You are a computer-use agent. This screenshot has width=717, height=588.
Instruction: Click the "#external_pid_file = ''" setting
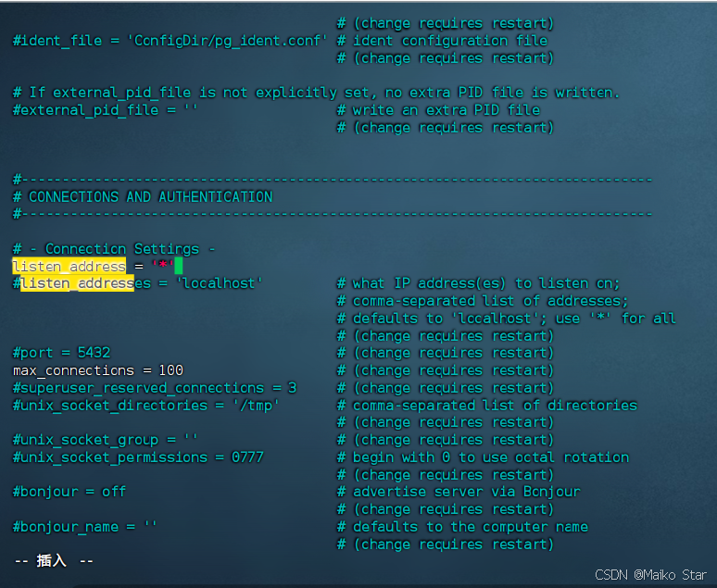coord(105,110)
